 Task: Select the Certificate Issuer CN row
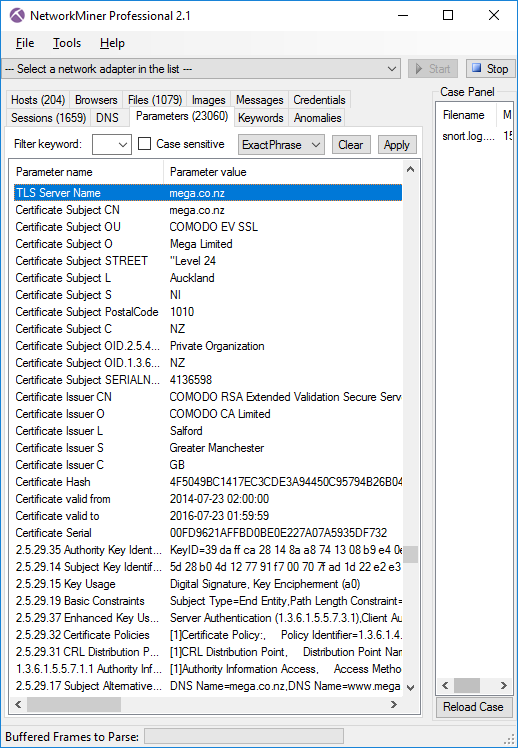pyautogui.click(x=208, y=397)
